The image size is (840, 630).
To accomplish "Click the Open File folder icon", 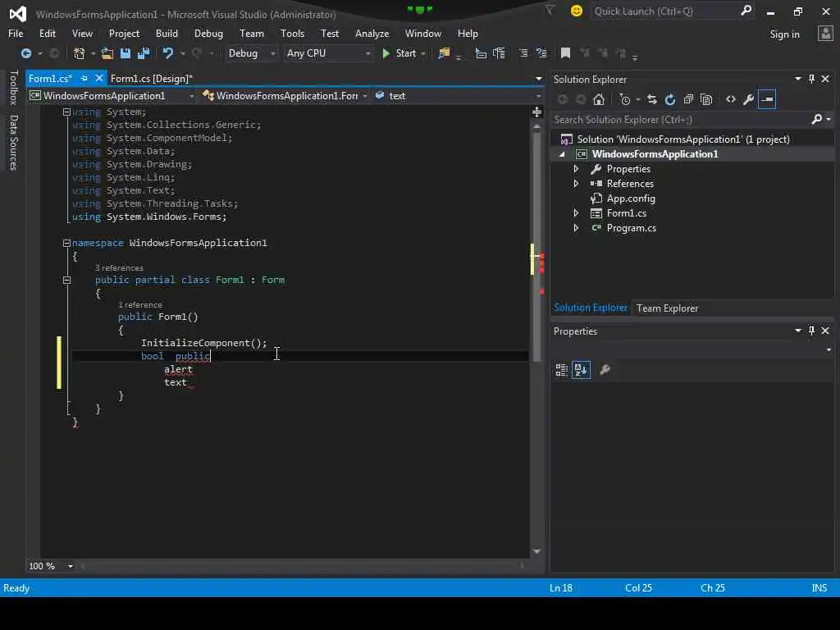I will click(107, 53).
